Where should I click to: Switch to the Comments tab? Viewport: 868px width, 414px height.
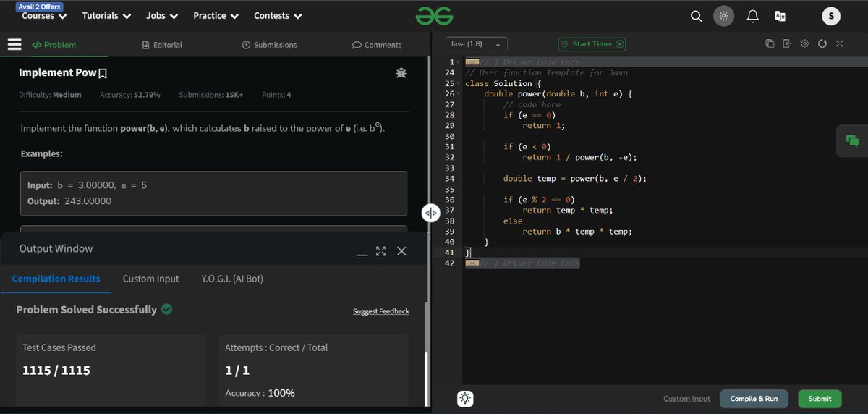(x=377, y=45)
